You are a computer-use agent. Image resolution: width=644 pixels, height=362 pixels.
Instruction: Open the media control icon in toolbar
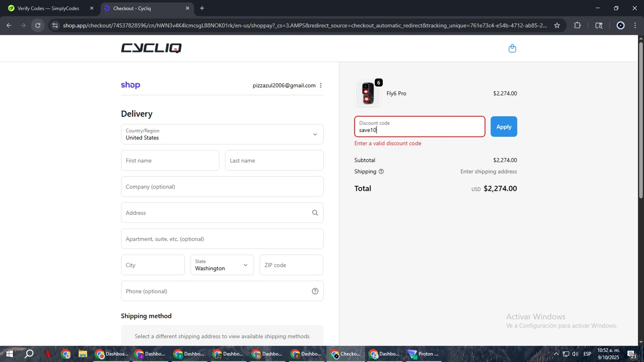[x=599, y=25]
